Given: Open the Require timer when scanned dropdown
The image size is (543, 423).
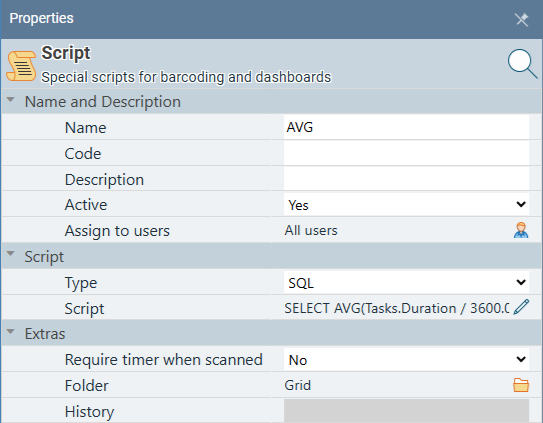Looking at the screenshot, I should coord(407,360).
